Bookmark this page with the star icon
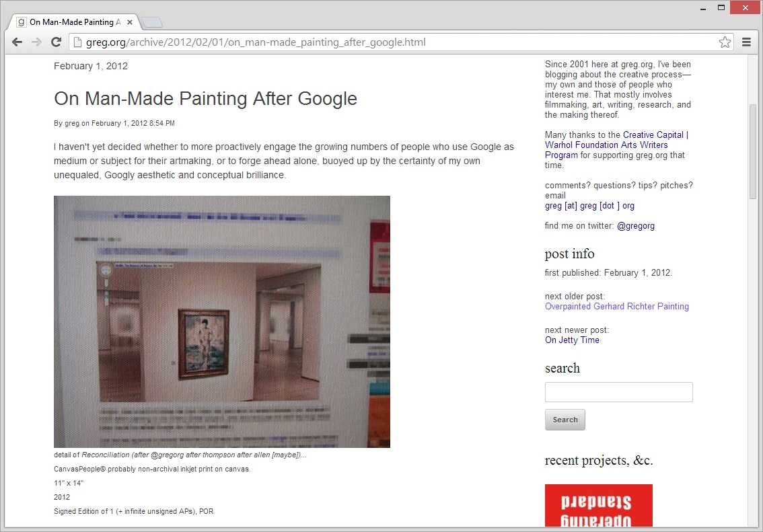Viewport: 763px width, 532px height. click(725, 42)
